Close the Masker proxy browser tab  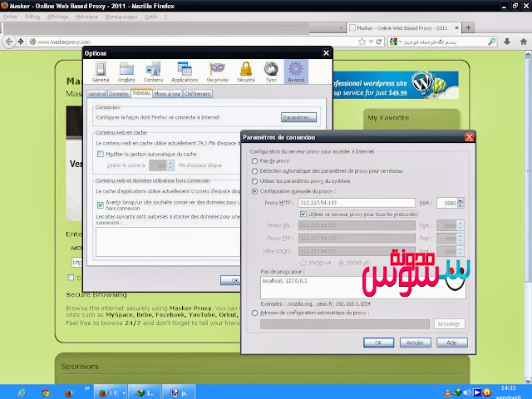coord(456,27)
